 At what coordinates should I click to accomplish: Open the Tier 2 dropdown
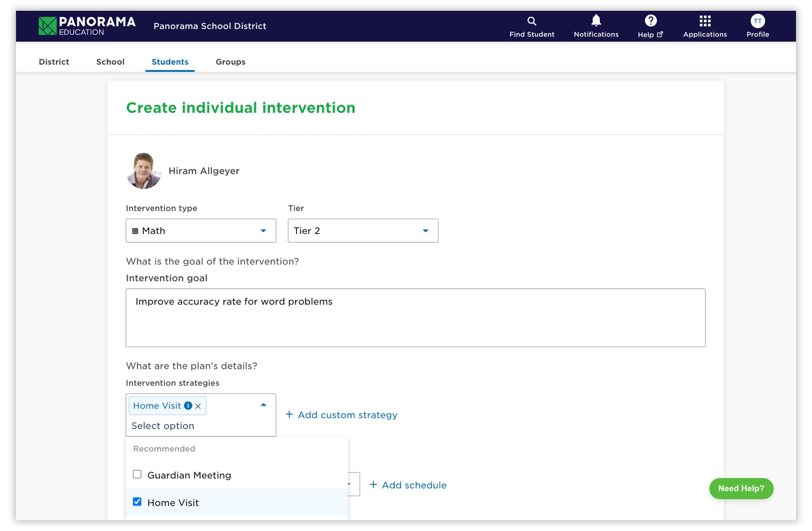(x=363, y=231)
